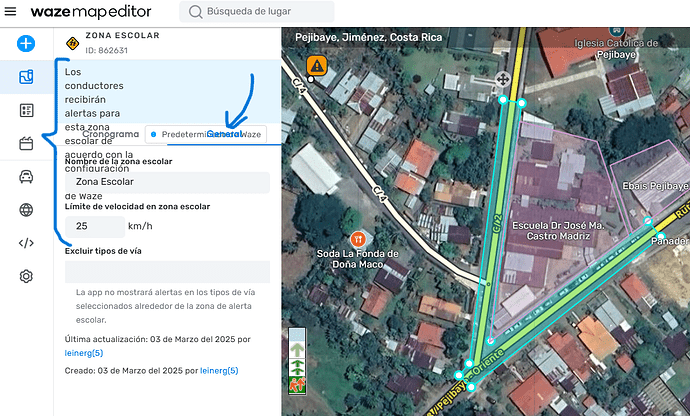
Task: Click the Predeterminado Waze schedule option
Action: (x=206, y=134)
